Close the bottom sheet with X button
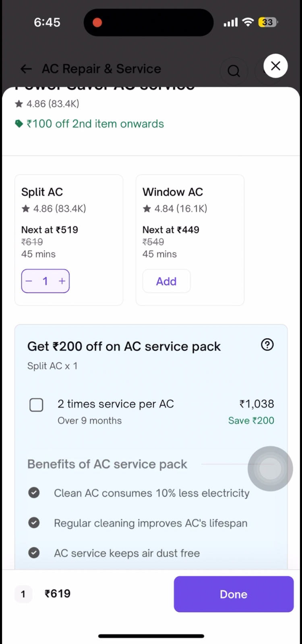Image resolution: width=302 pixels, height=644 pixels. coord(275,66)
